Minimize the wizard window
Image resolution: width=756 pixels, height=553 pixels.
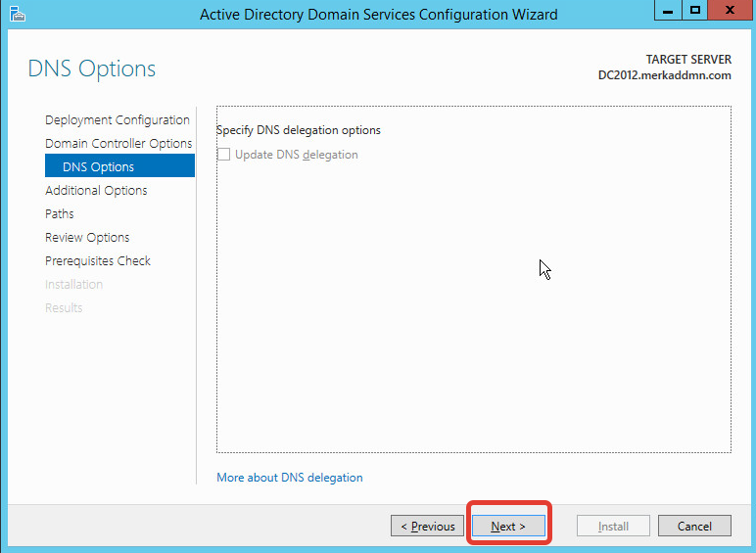pyautogui.click(x=668, y=10)
